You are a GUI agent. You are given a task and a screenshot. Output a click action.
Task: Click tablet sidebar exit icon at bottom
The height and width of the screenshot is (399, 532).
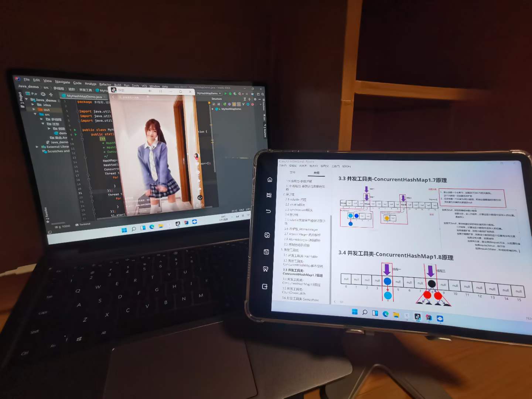(x=265, y=286)
